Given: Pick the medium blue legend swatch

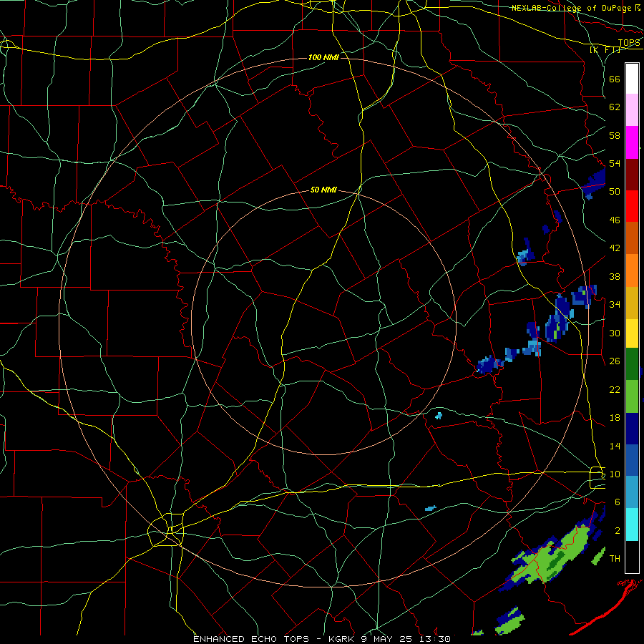Looking at the screenshot, I should [x=632, y=460].
